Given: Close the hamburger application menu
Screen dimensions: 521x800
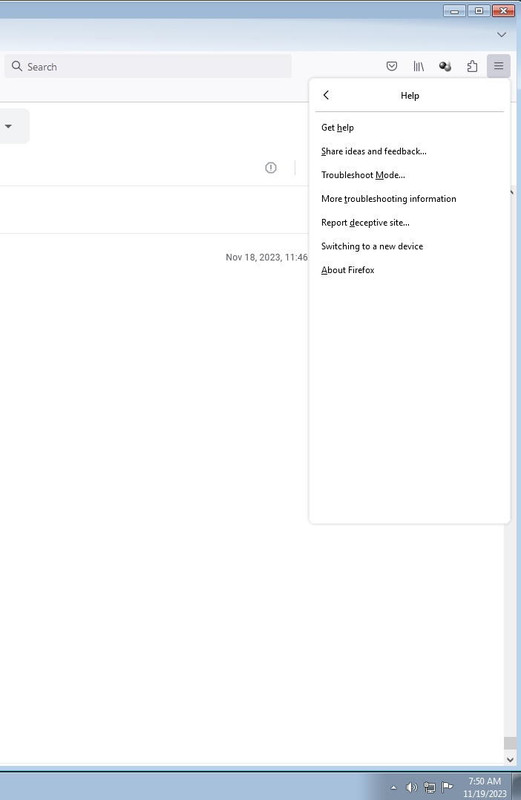Looking at the screenshot, I should pyautogui.click(x=499, y=66).
